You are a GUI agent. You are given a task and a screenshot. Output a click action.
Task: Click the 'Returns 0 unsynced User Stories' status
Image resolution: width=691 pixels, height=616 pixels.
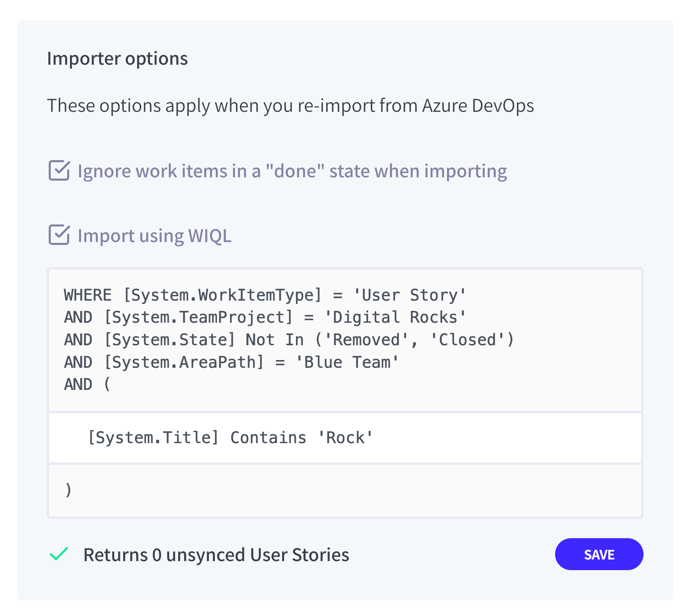click(216, 555)
